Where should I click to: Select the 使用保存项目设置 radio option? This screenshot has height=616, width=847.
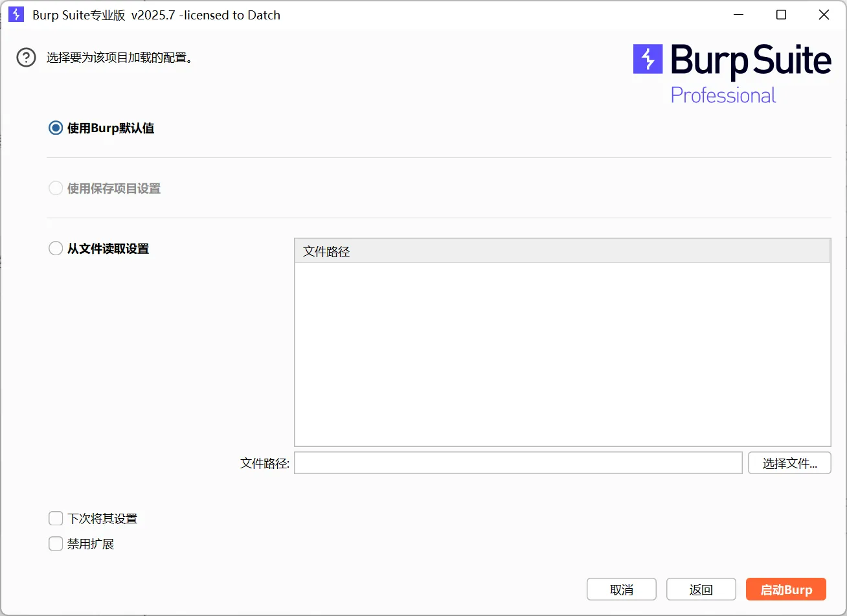tap(56, 188)
